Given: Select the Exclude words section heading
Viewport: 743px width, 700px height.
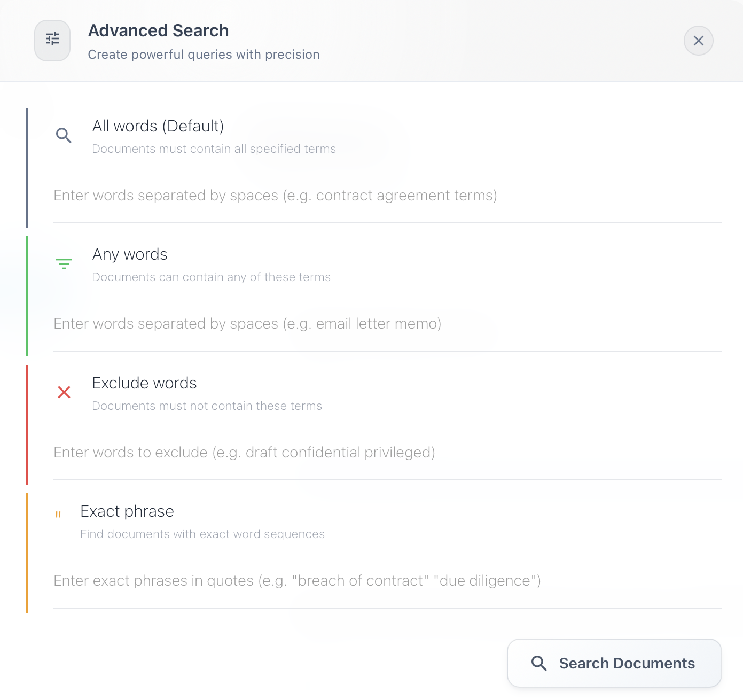Looking at the screenshot, I should coord(144,383).
